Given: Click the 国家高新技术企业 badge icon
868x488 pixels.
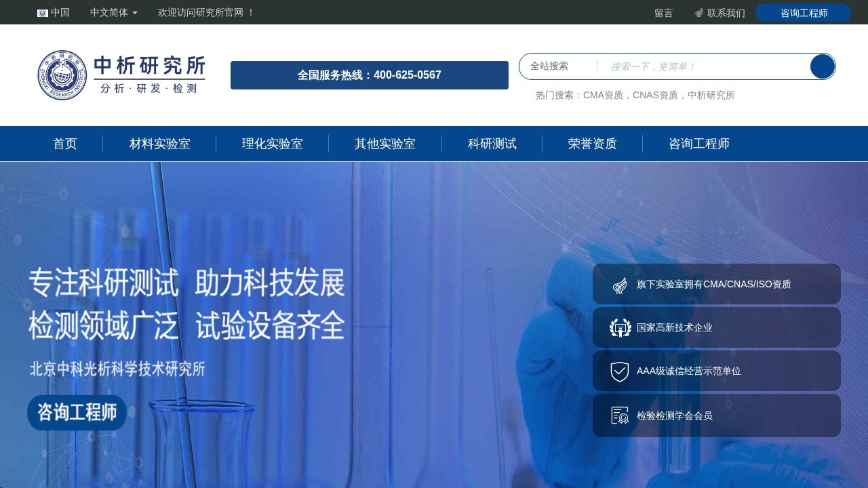Looking at the screenshot, I should [x=620, y=328].
